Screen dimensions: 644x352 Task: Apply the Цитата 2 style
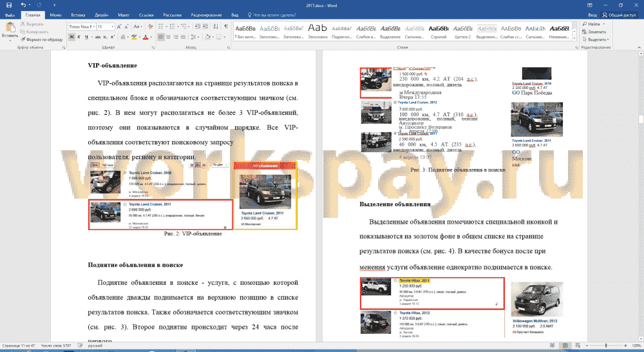point(462,32)
